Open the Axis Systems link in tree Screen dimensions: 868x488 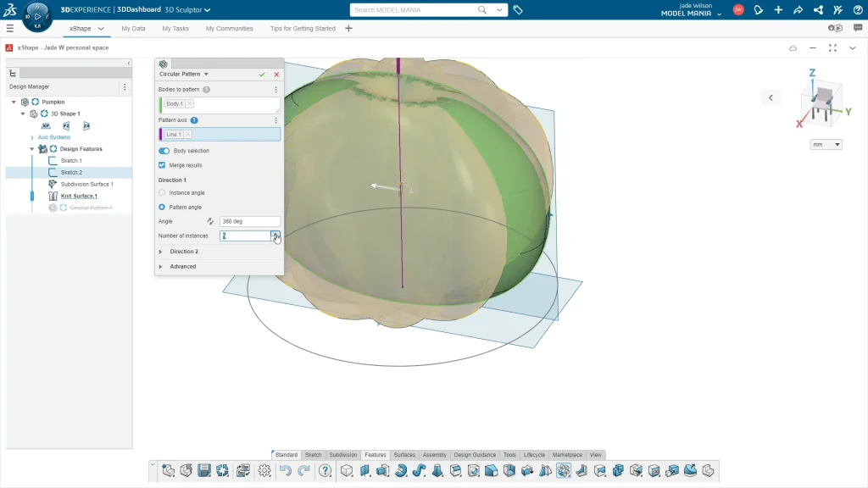54,137
